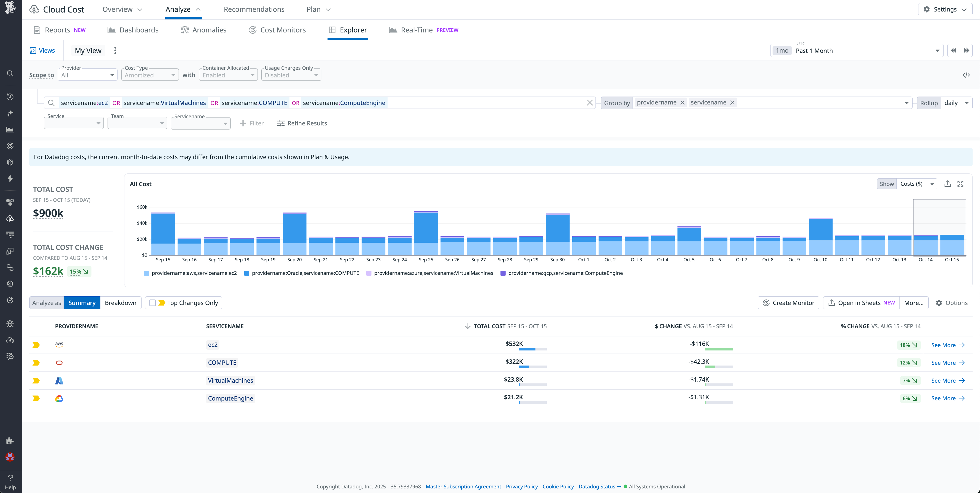980x493 pixels.
Task: Click the servicename search query input field
Action: pyautogui.click(x=475, y=102)
